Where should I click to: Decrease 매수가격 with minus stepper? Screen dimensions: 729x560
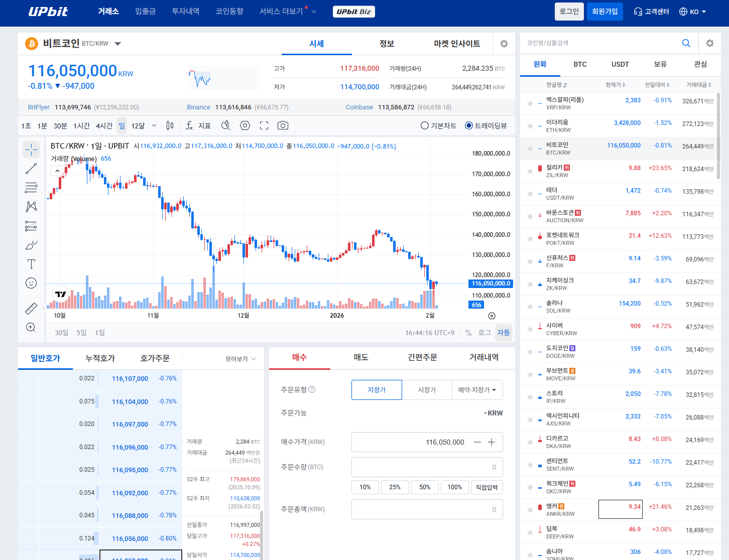click(x=477, y=442)
